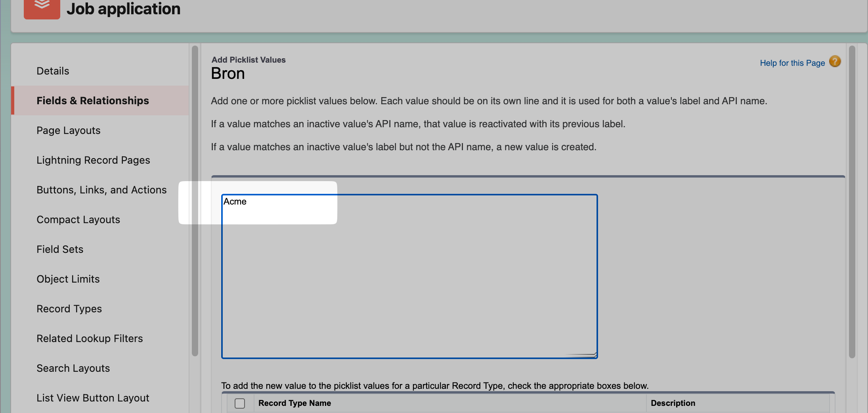Go to Compact Layouts

78,220
